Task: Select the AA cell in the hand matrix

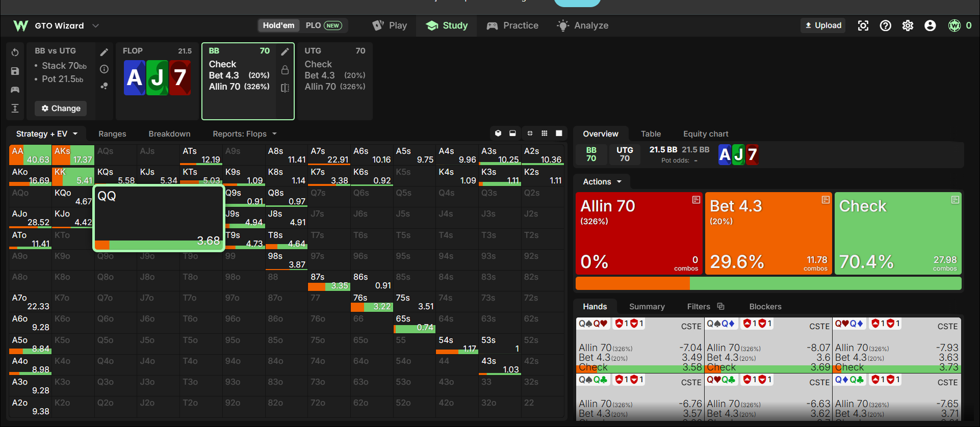Action: pyautogui.click(x=30, y=155)
